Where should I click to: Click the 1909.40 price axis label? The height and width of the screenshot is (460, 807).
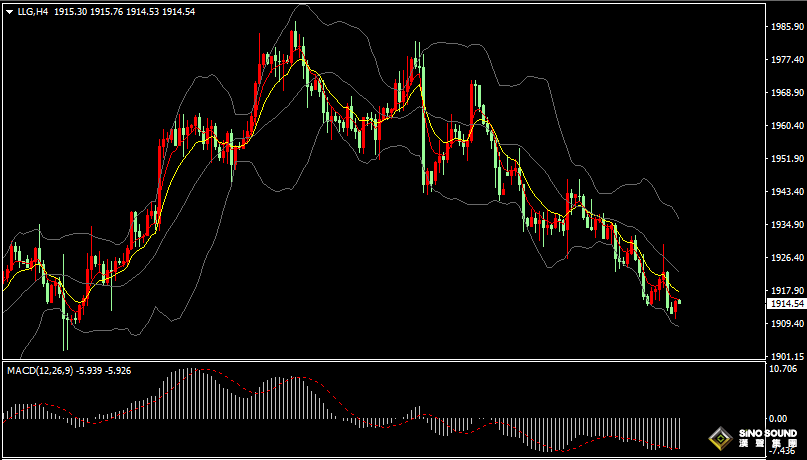pos(785,324)
